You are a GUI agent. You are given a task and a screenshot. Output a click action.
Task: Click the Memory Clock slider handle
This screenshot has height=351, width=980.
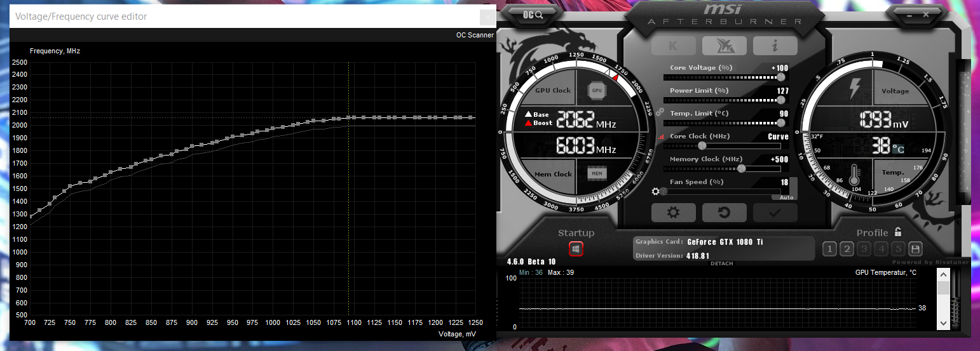[741, 168]
